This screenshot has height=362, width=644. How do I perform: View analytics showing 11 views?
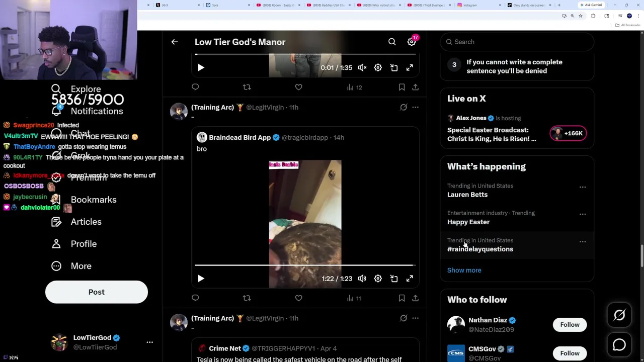(x=354, y=299)
